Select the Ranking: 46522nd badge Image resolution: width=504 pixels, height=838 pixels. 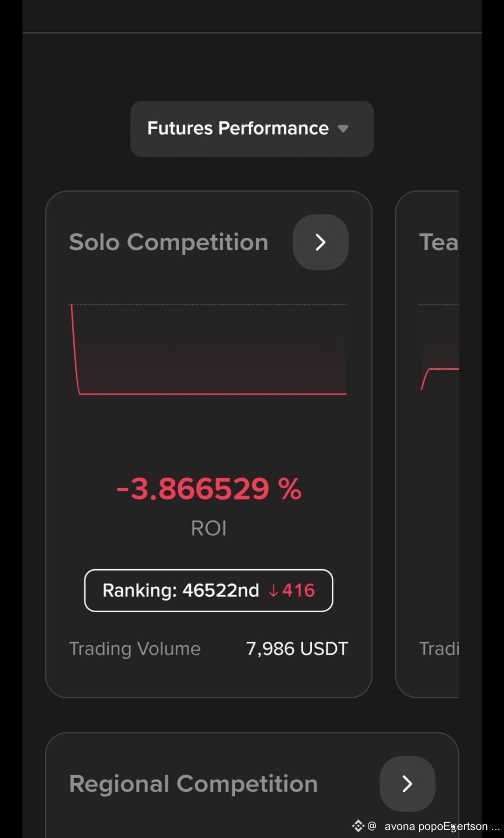click(x=209, y=590)
